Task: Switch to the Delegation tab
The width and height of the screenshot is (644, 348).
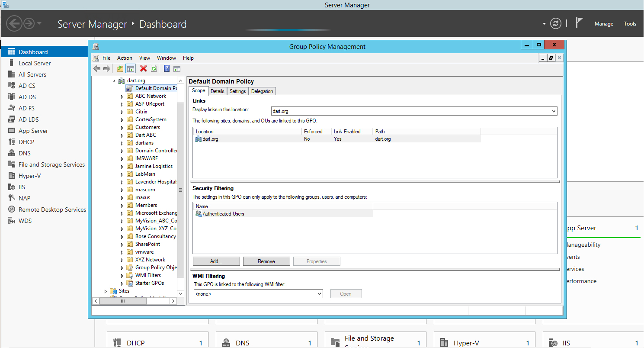Action: tap(262, 91)
